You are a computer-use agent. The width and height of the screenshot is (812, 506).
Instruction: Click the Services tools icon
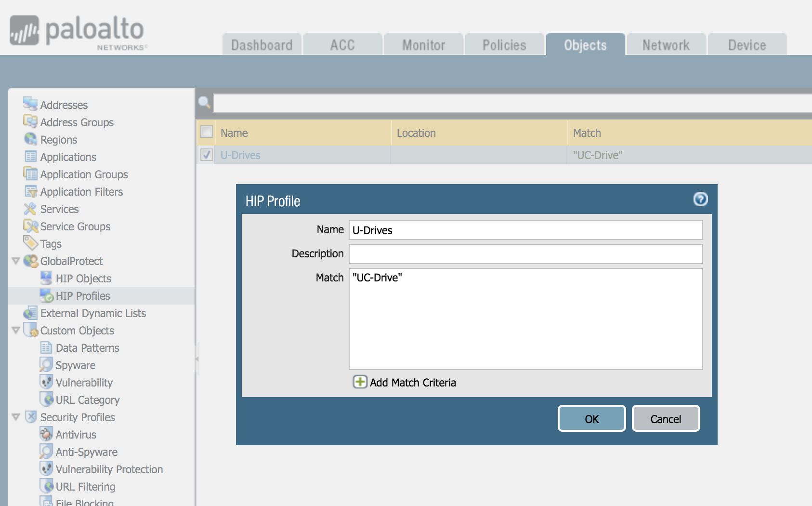30,209
